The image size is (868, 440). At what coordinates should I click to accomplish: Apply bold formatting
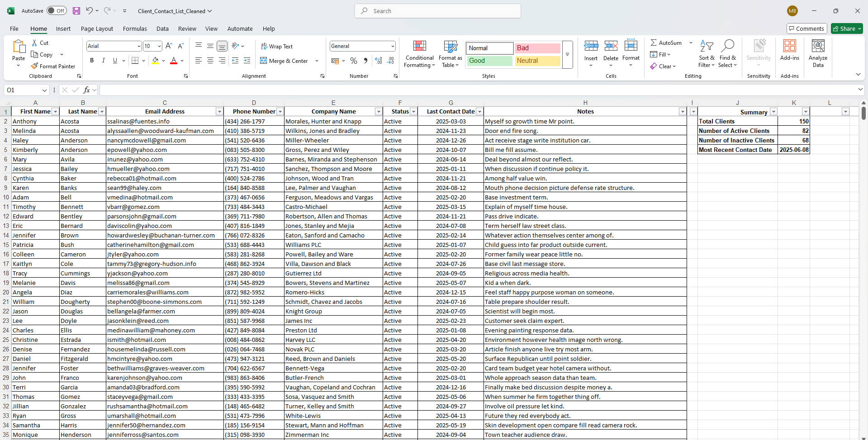pyautogui.click(x=92, y=61)
